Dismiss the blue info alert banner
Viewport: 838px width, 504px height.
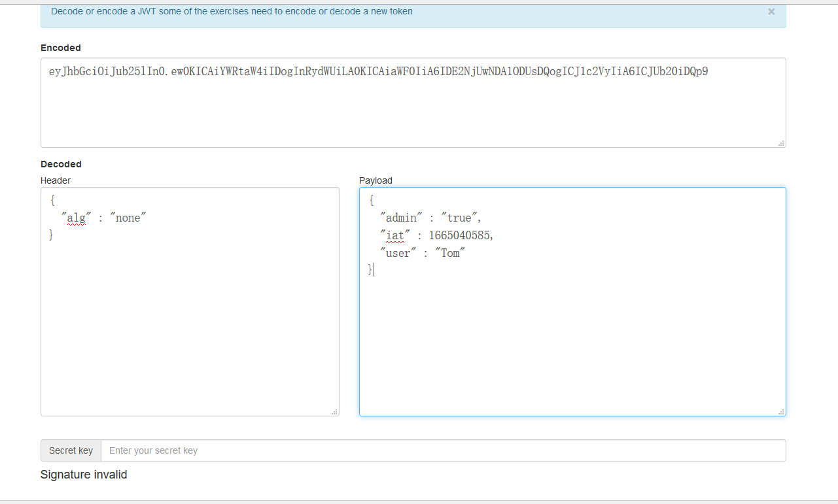coord(771,12)
